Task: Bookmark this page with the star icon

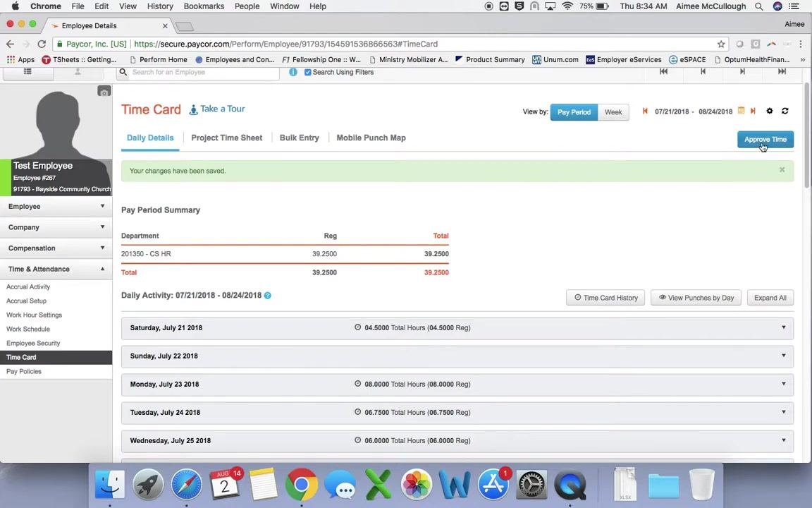Action: 721,44
